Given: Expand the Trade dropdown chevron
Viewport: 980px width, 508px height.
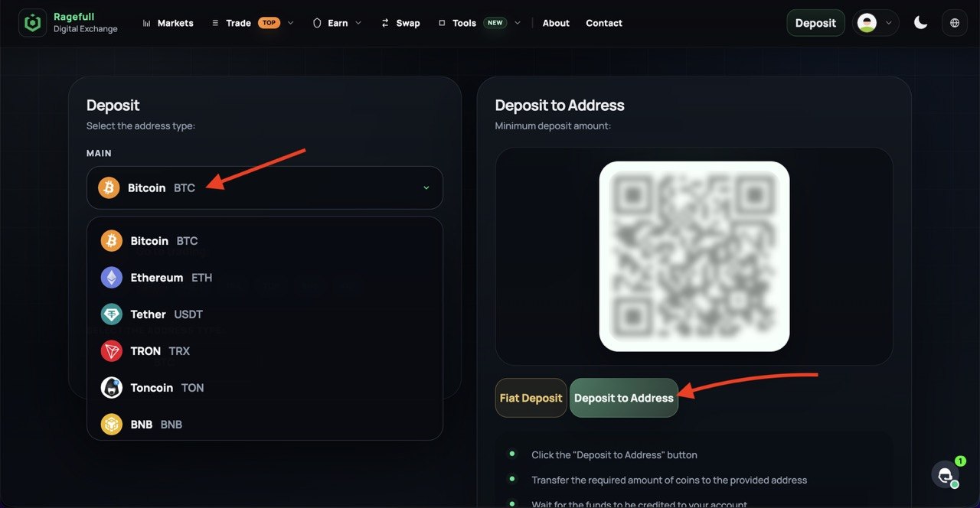Looking at the screenshot, I should [x=290, y=23].
